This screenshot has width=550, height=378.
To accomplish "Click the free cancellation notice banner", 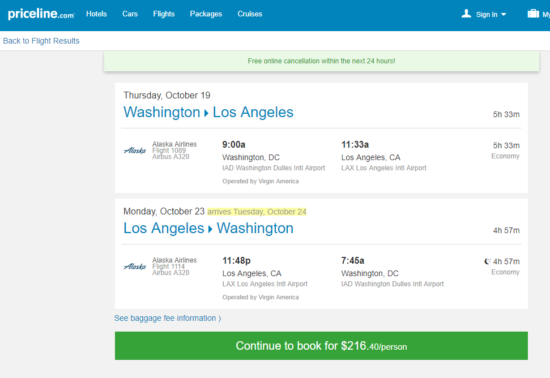I will [x=321, y=61].
